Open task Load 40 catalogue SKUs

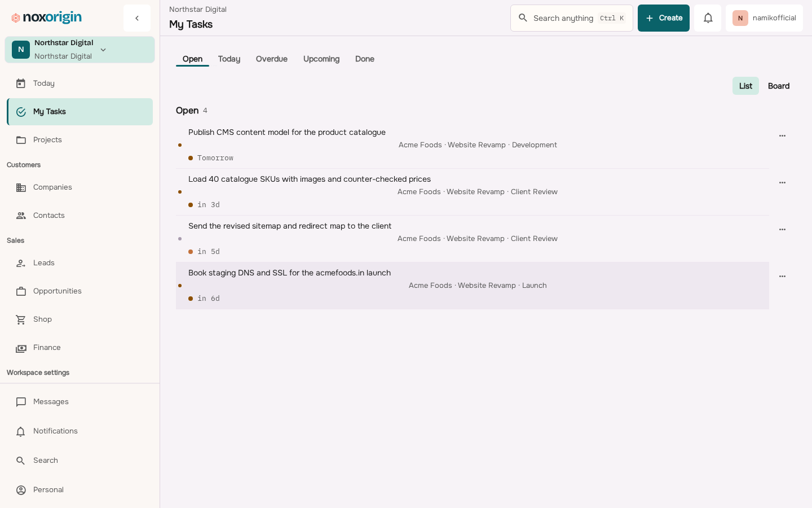(310, 179)
